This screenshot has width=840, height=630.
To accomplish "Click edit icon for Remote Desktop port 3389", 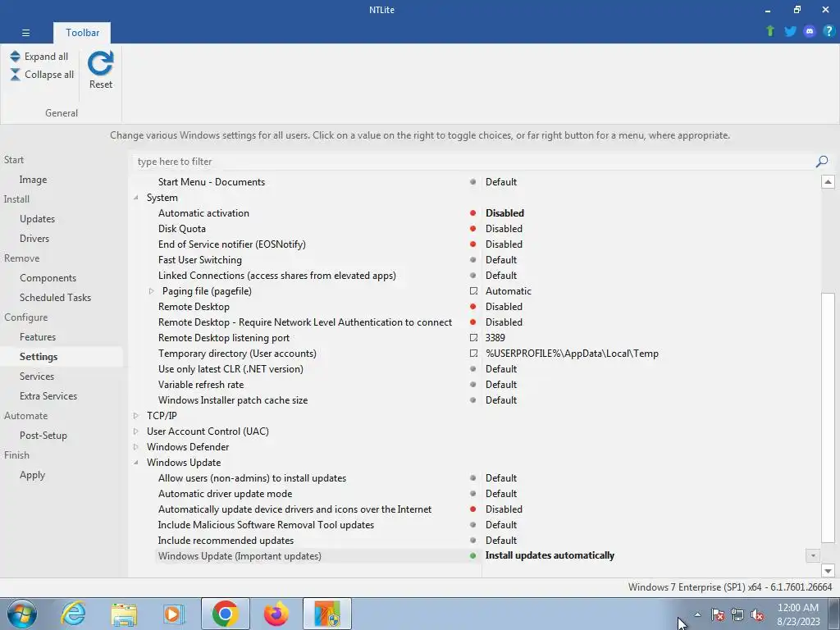I will [473, 337].
